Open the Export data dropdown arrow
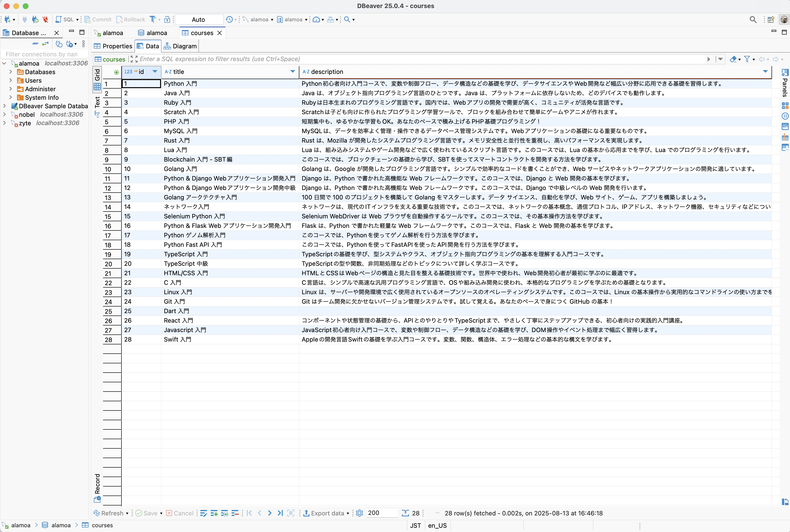Viewport: 790px width, 532px height. (348, 513)
